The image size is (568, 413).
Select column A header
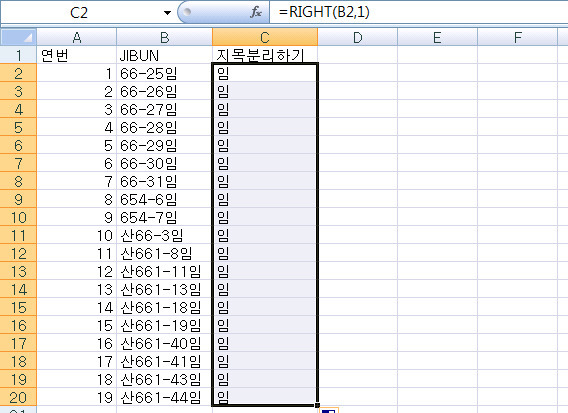(76, 37)
